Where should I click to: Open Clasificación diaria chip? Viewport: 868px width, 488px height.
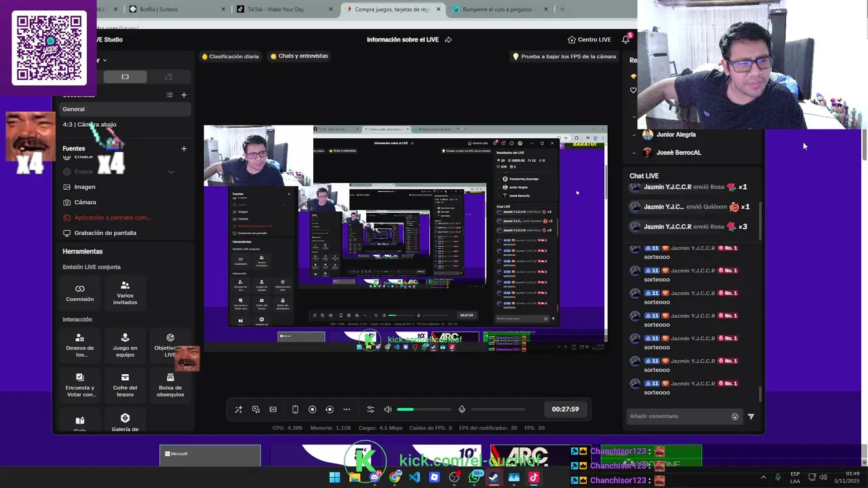[231, 56]
